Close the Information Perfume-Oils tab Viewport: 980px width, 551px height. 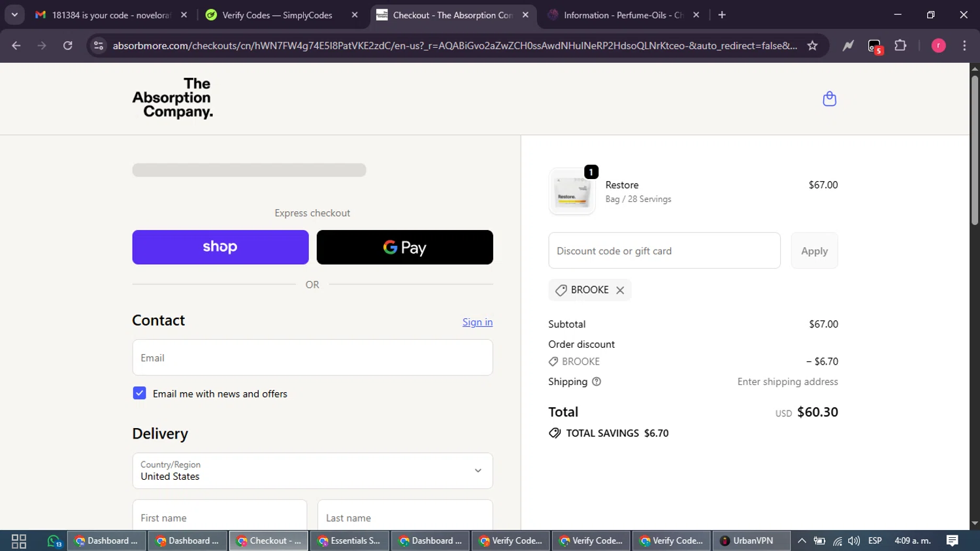pos(696,15)
